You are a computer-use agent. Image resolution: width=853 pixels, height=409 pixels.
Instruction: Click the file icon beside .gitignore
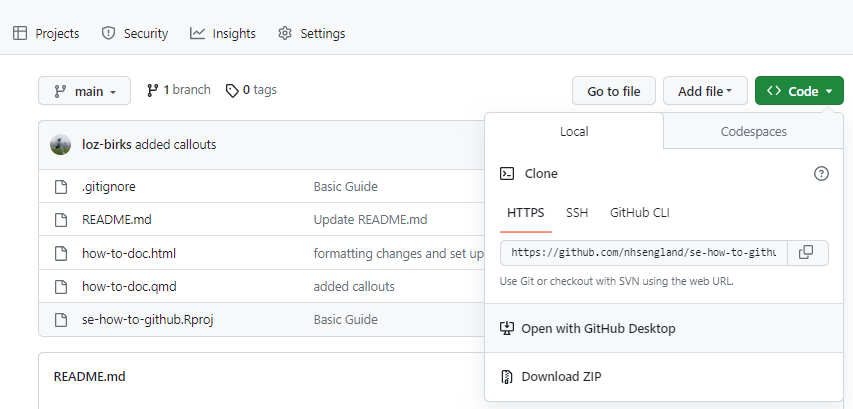point(60,186)
